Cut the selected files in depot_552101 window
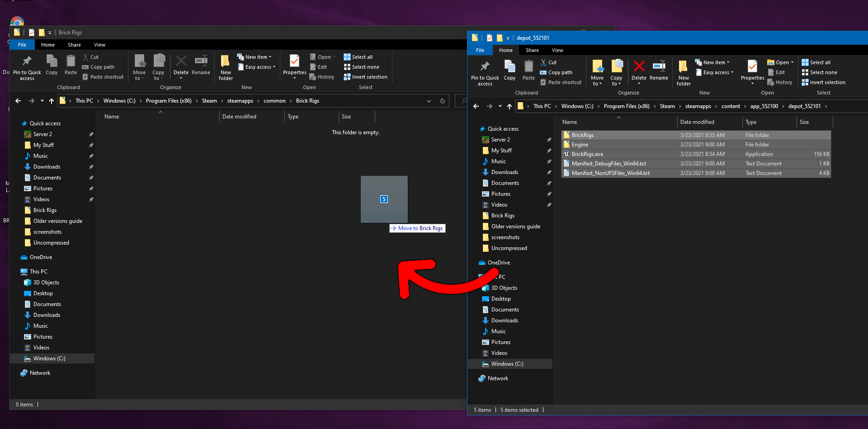 pyautogui.click(x=548, y=62)
